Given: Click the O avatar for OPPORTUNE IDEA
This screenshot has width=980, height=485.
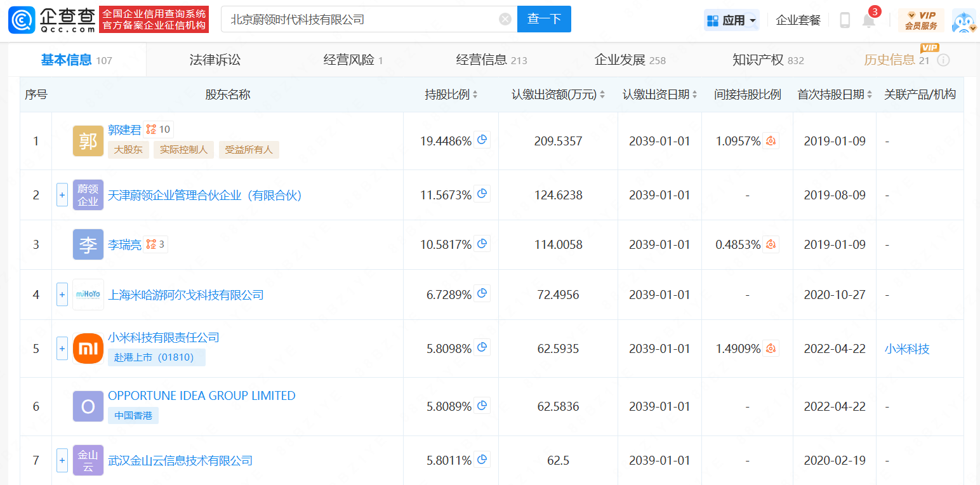Looking at the screenshot, I should click(x=88, y=406).
